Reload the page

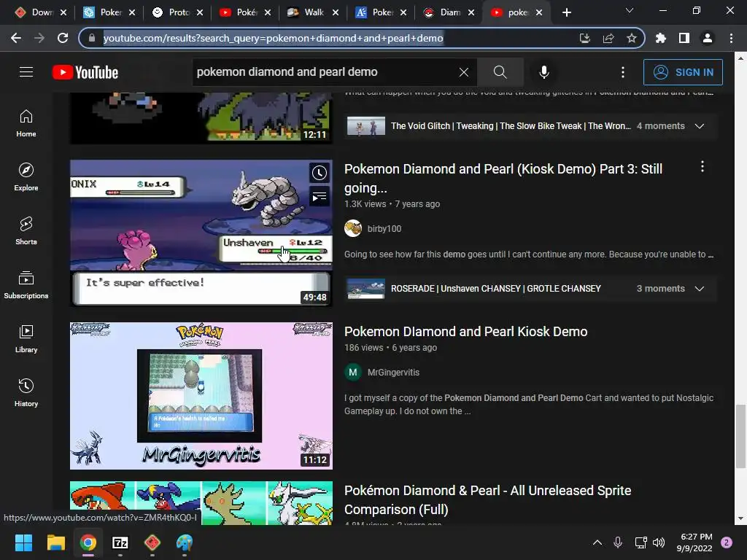click(63, 38)
